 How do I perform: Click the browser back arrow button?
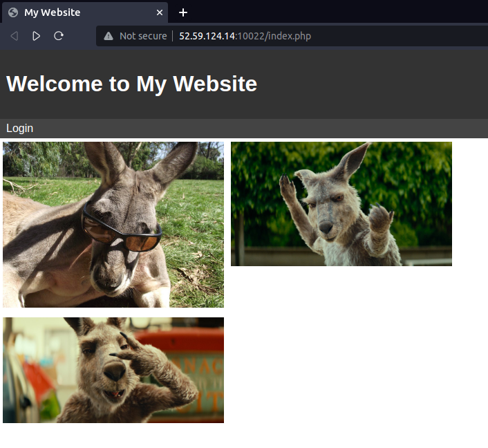(14, 36)
